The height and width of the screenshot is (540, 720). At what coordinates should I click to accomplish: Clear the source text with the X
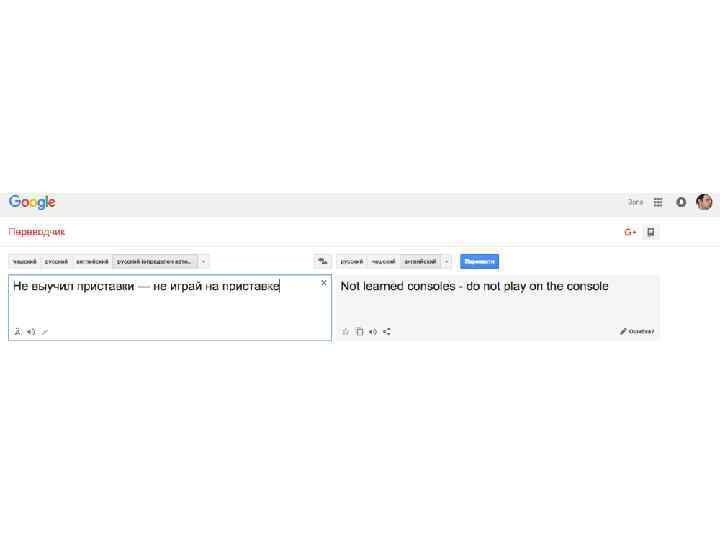323,283
